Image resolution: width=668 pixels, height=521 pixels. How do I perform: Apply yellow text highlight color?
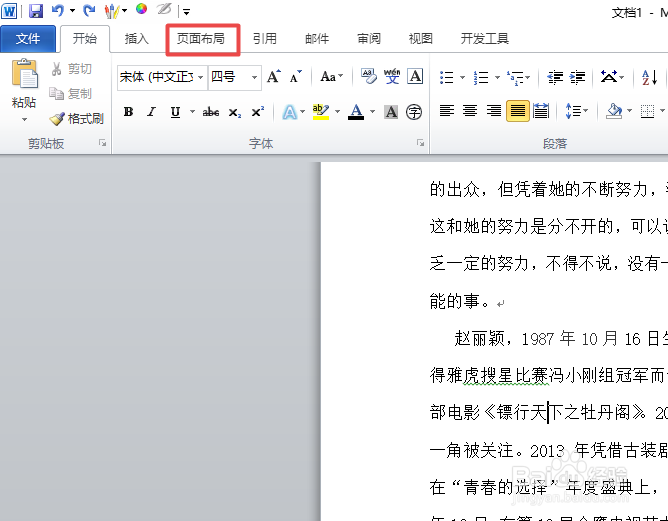[x=320, y=112]
